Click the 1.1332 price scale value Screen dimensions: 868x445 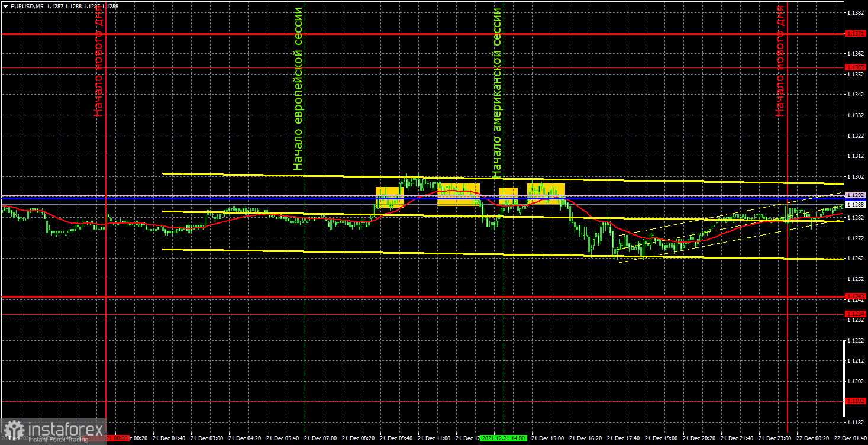pyautogui.click(x=856, y=115)
